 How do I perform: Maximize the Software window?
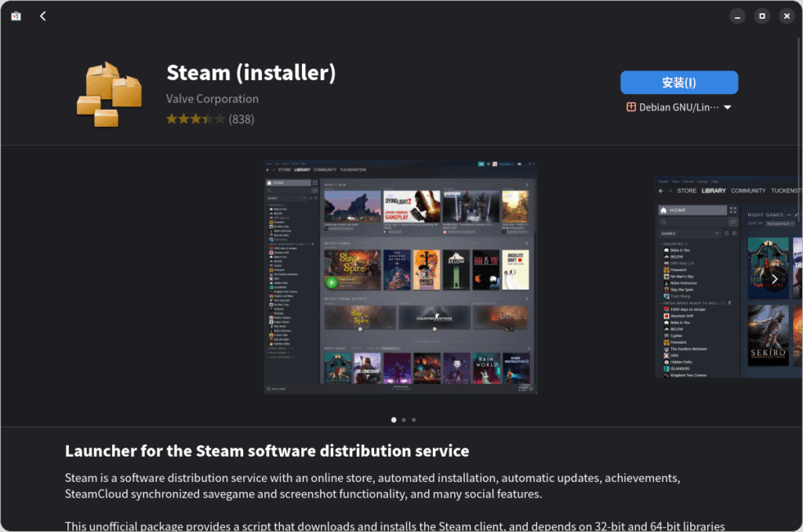762,16
